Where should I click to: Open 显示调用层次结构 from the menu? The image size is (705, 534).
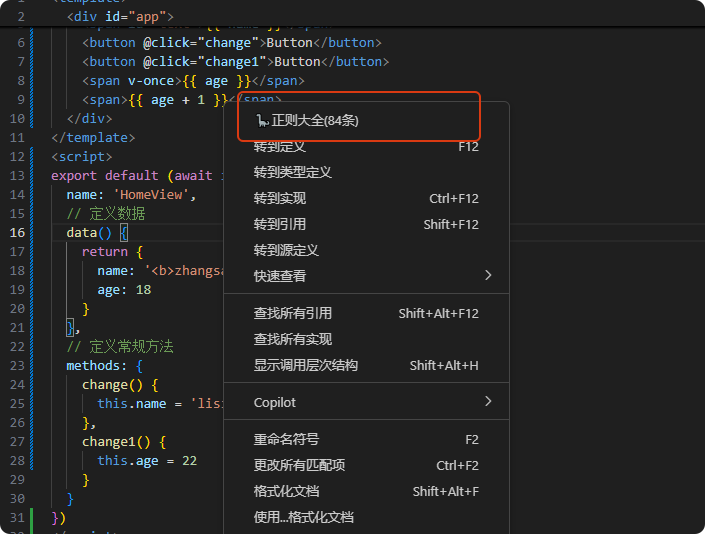[x=305, y=365]
